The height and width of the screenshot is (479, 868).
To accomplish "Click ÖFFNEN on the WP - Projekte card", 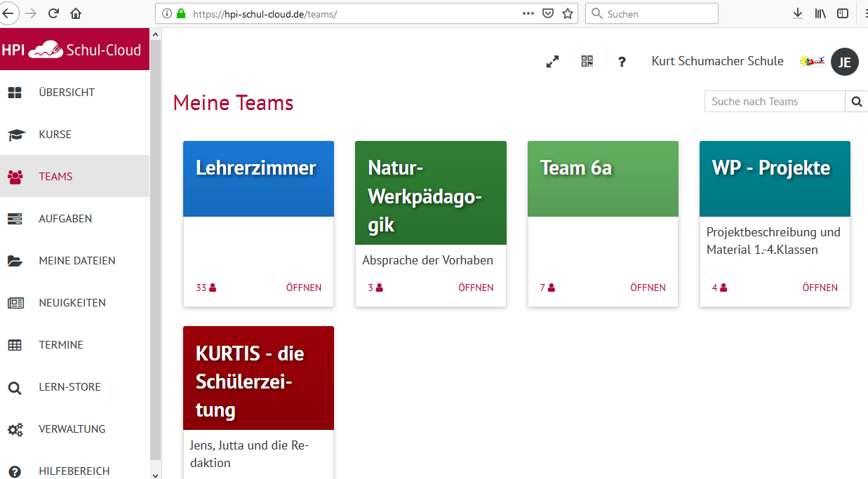I will [x=820, y=288].
